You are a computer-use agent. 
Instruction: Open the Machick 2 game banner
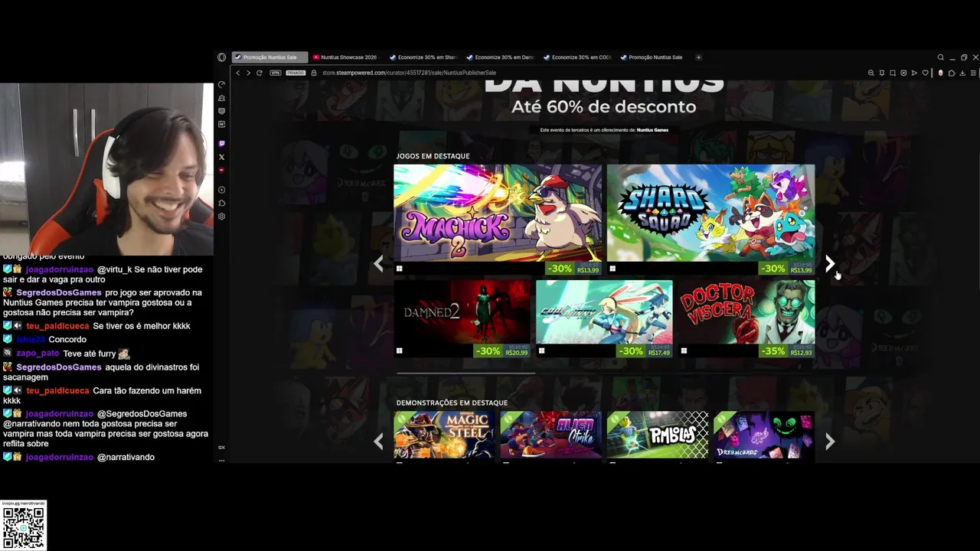[498, 213]
